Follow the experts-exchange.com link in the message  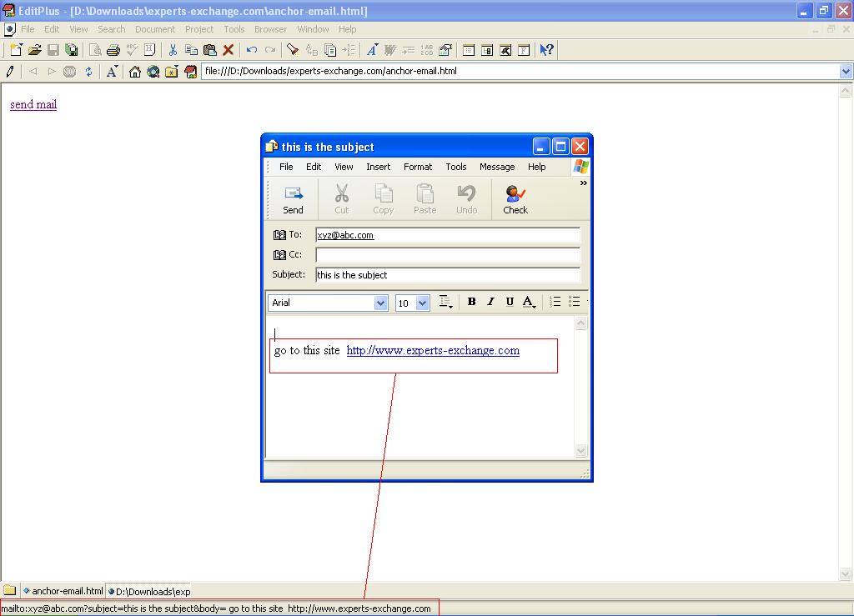432,350
